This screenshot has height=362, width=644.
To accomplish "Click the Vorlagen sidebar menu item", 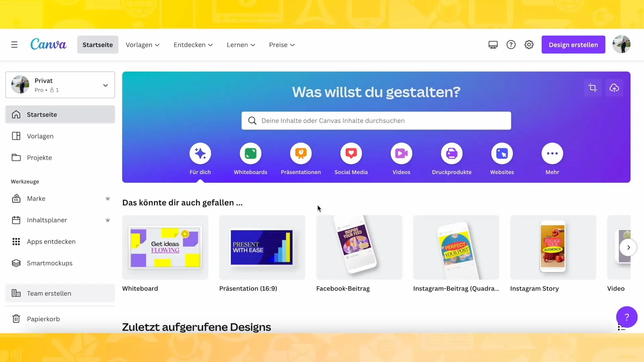I will click(40, 136).
